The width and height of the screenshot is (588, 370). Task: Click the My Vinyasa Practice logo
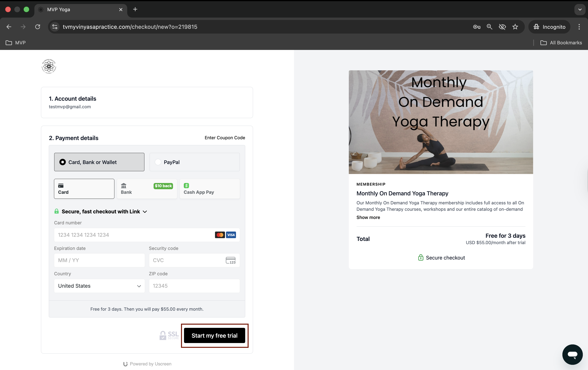pos(49,66)
